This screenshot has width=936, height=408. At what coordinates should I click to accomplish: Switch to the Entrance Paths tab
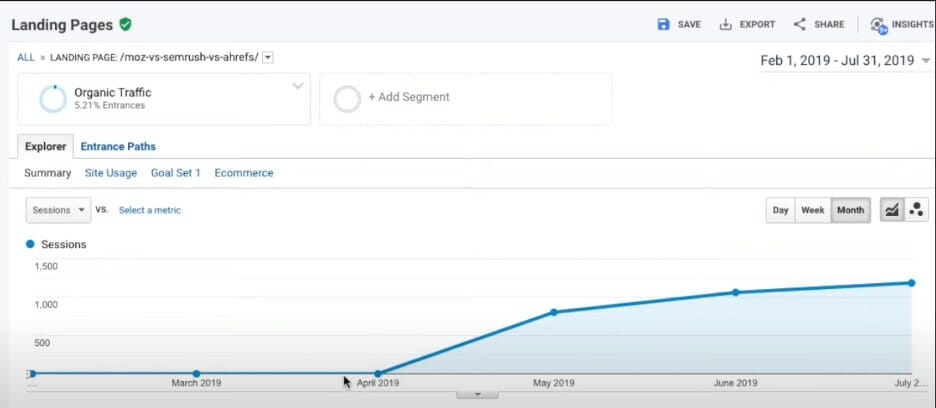(x=118, y=146)
